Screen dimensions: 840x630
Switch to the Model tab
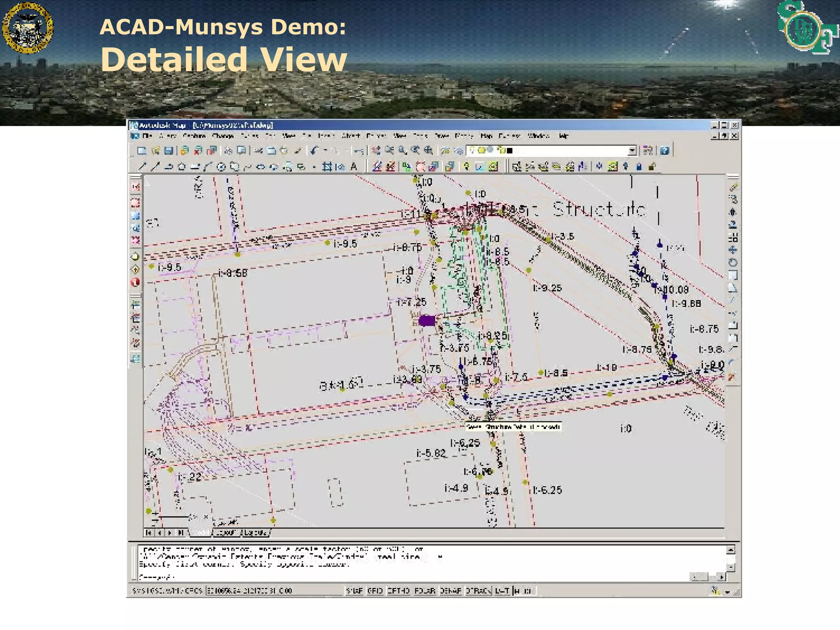click(x=200, y=532)
